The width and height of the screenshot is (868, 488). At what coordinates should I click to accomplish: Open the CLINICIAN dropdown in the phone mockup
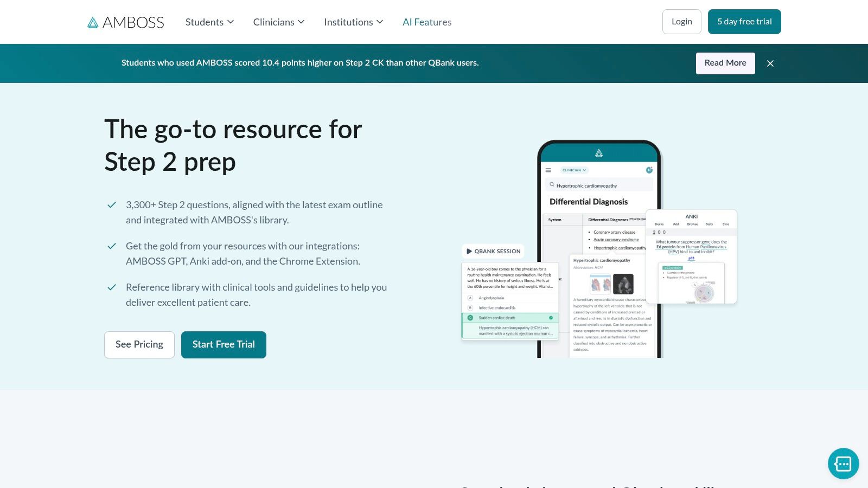(x=573, y=170)
